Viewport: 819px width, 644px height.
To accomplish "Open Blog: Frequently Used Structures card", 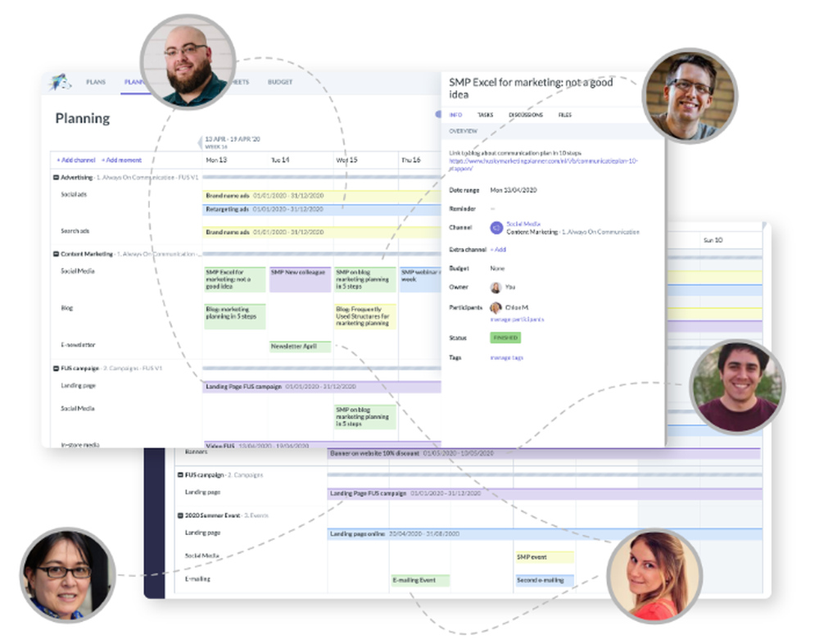I will point(365,316).
